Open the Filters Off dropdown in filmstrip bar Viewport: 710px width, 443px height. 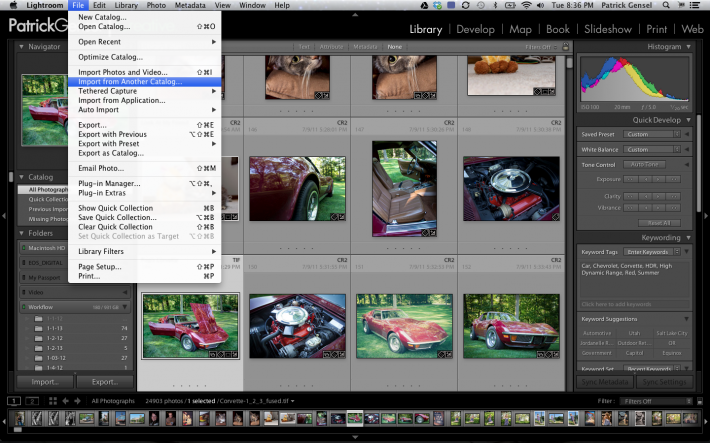[x=656, y=401]
